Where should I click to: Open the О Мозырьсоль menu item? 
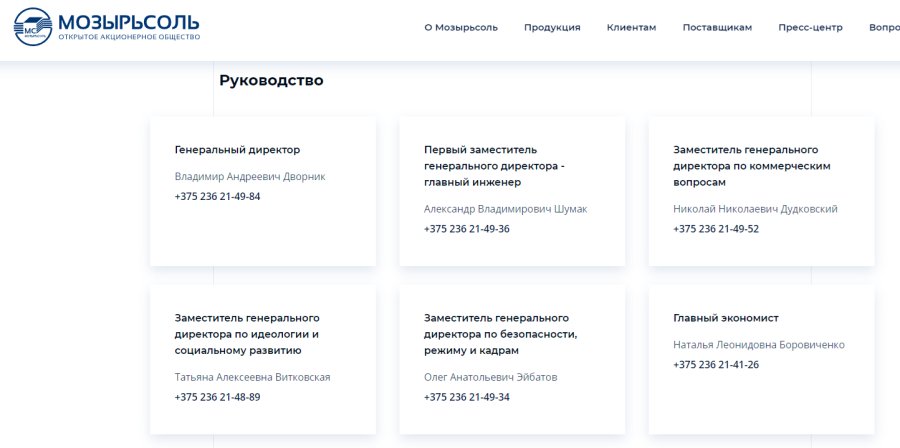(x=461, y=28)
